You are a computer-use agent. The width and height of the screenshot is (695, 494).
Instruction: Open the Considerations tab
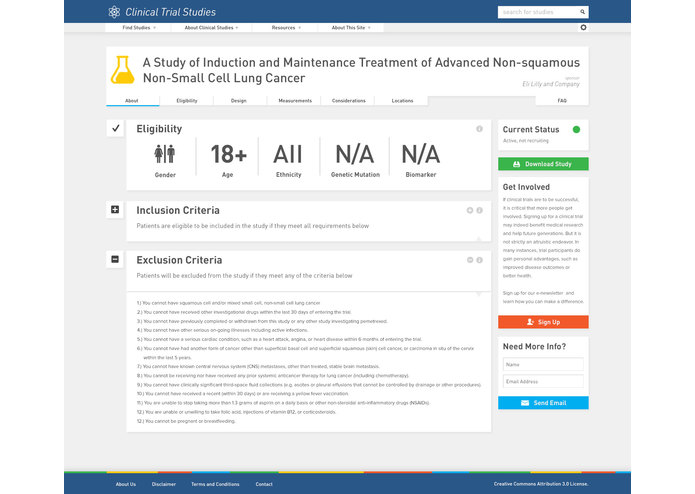pos(348,101)
